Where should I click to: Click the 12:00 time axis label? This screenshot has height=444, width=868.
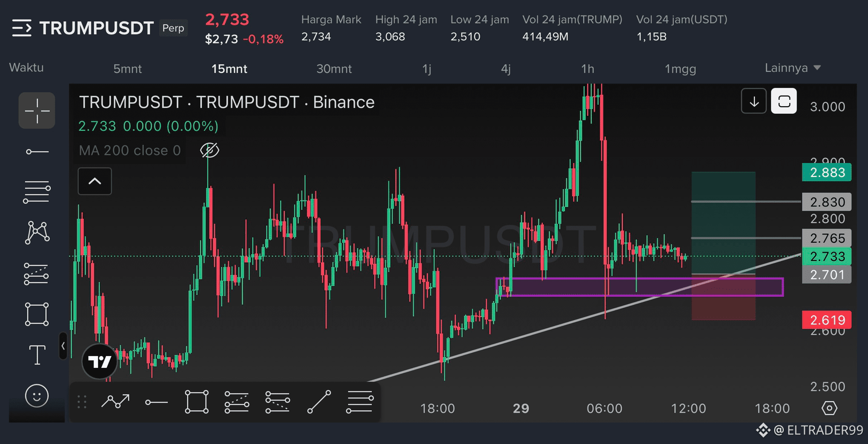pos(688,409)
